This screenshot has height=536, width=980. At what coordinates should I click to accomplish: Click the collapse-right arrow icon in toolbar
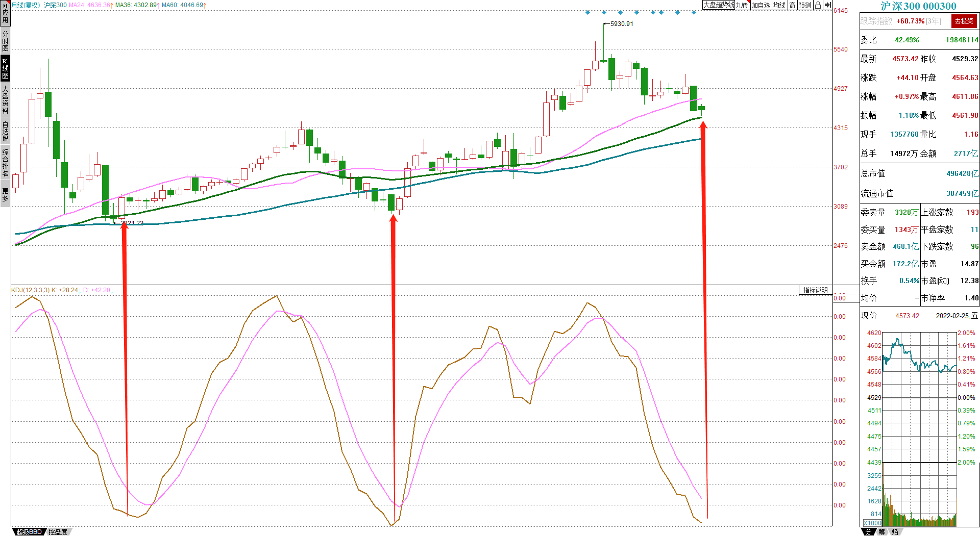click(x=828, y=5)
